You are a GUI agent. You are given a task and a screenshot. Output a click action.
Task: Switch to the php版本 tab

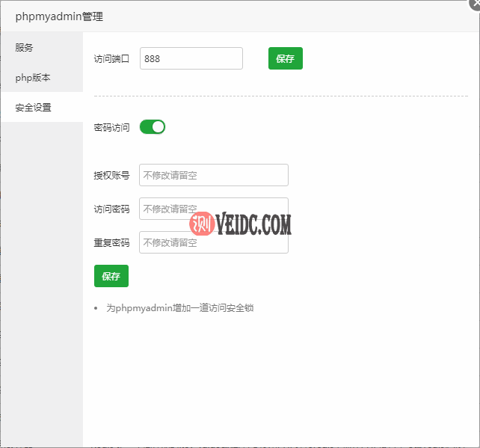[x=42, y=78]
